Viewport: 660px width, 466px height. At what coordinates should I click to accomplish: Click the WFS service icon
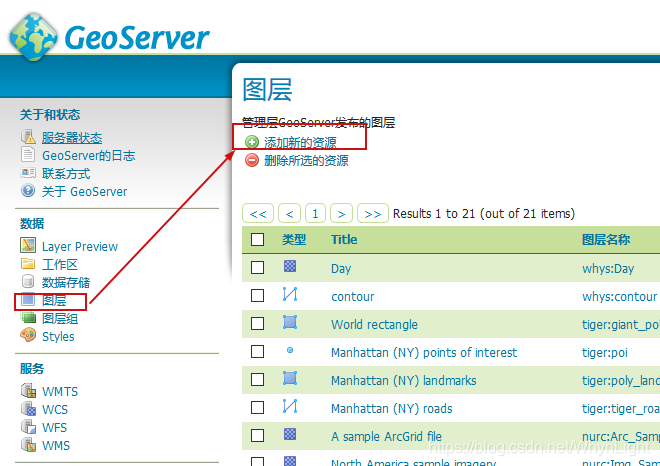(x=28, y=427)
